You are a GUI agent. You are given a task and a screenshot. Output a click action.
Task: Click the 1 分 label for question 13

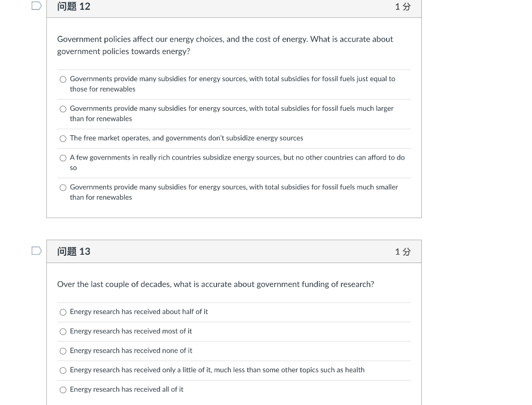click(402, 251)
